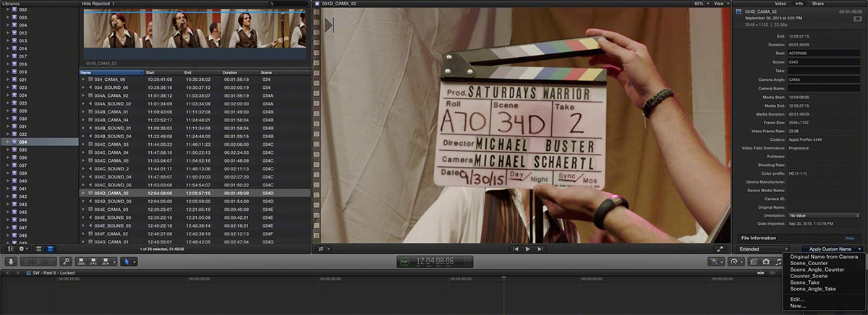Jump to previous edit in viewer
This screenshot has height=315, width=868.
coord(514,249)
